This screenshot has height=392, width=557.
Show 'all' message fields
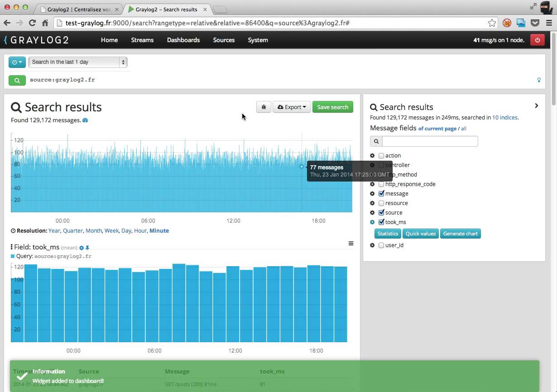[464, 129]
